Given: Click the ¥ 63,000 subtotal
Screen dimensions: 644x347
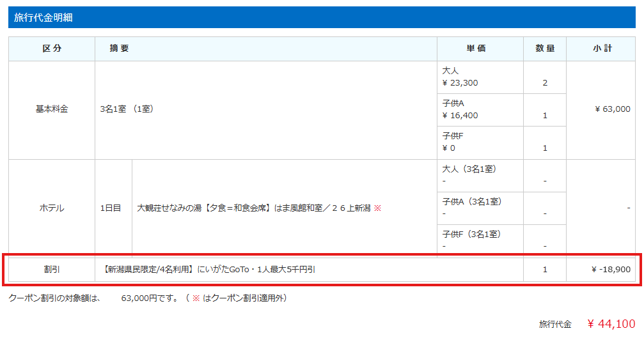Looking at the screenshot, I should [x=613, y=109].
